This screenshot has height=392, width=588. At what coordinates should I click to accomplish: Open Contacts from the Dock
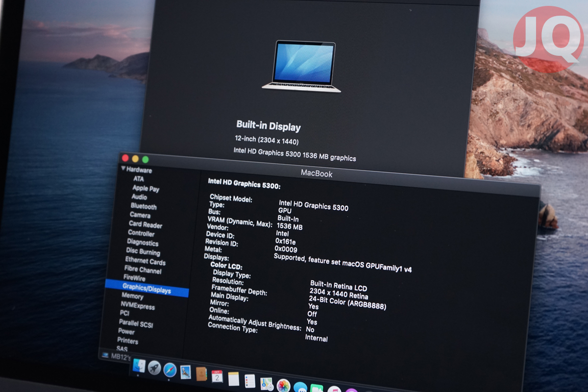(201, 374)
